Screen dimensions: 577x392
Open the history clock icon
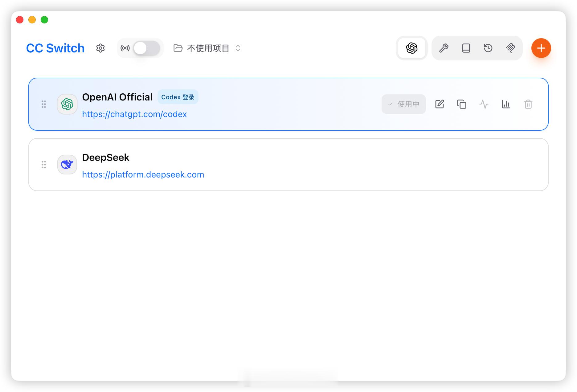click(488, 48)
